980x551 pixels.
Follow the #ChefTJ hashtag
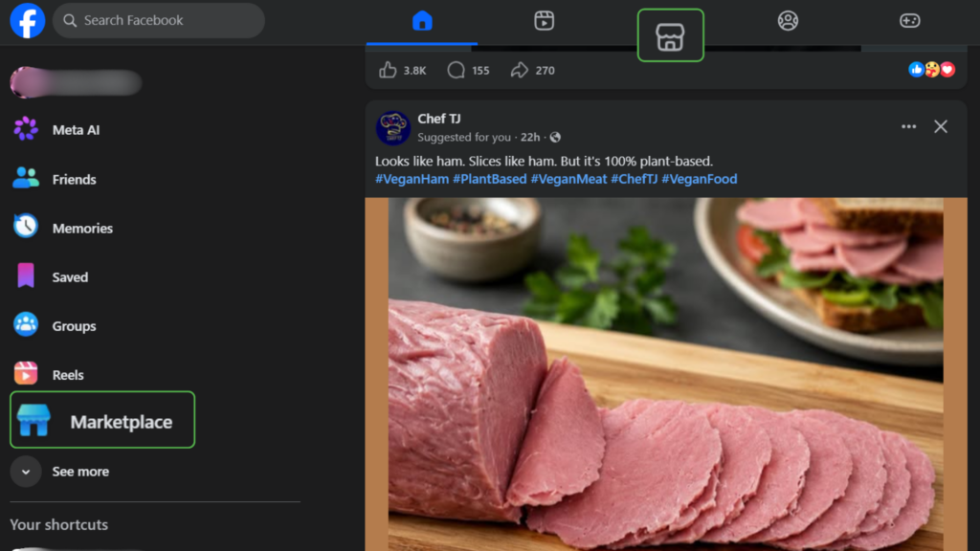[634, 179]
